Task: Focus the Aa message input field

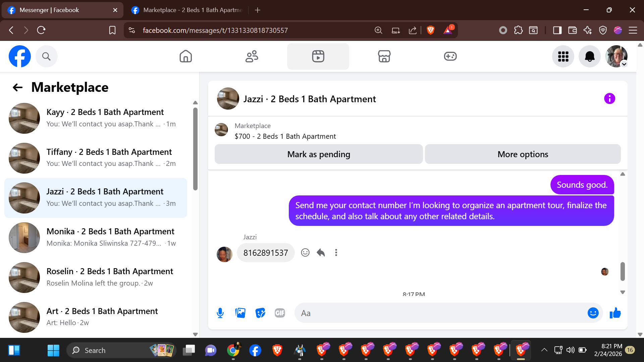Action: [439, 313]
